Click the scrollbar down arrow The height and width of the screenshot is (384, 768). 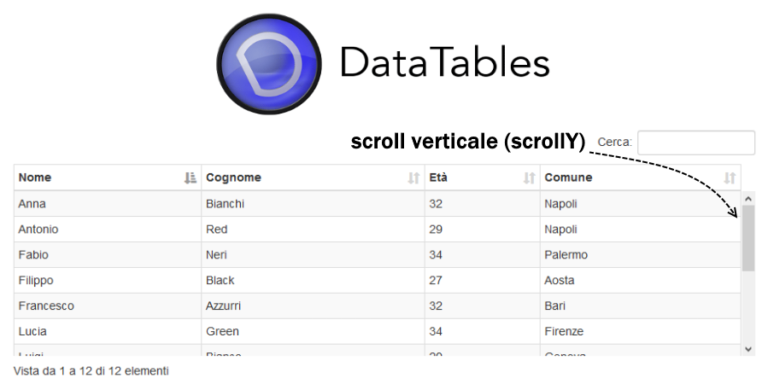[748, 349]
